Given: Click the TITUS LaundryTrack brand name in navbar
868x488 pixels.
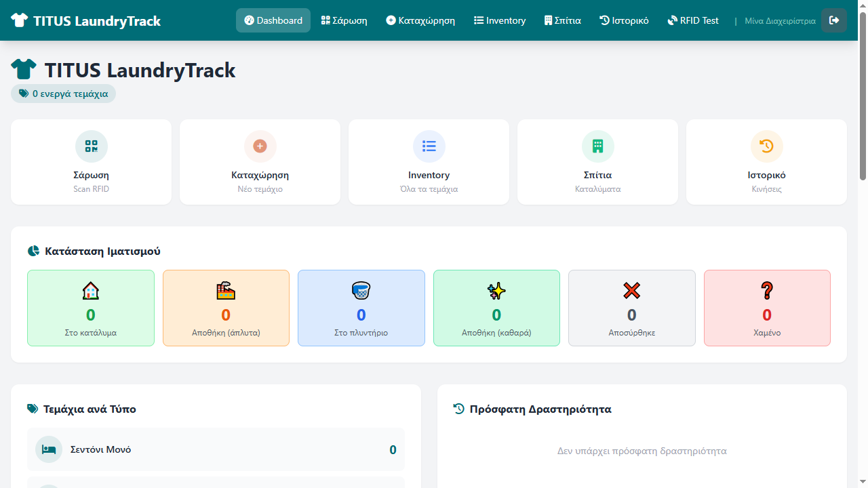Looking at the screenshot, I should pyautogui.click(x=97, y=21).
